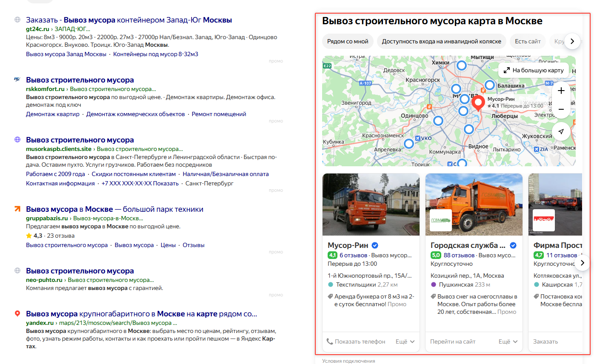Expand the Ещё menu in the Мусор-Рин card

pyautogui.click(x=405, y=341)
